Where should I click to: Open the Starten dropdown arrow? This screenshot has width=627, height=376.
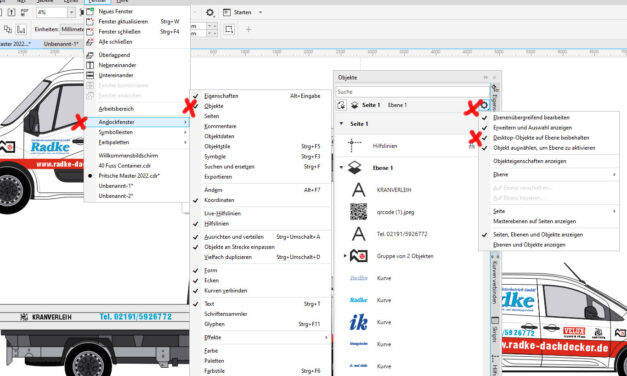260,12
